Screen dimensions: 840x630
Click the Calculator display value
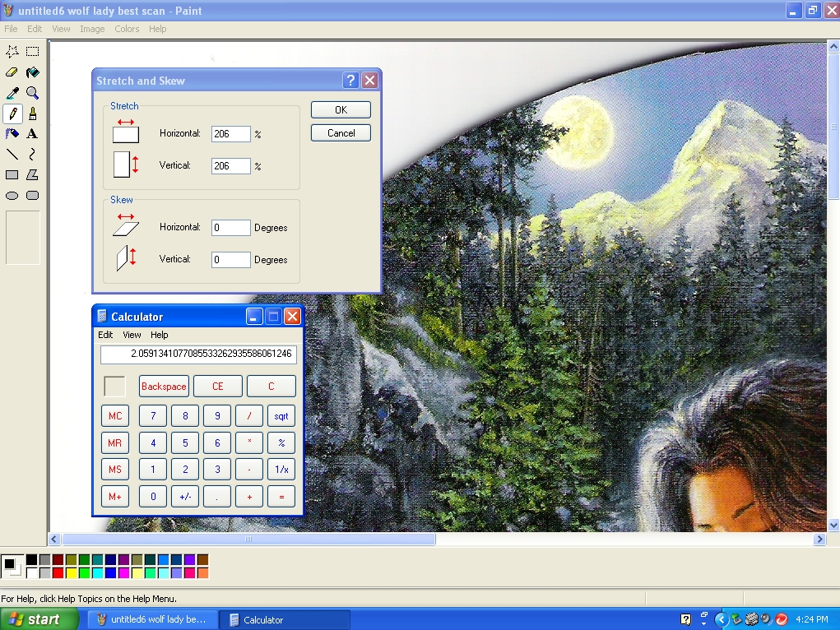pos(199,354)
